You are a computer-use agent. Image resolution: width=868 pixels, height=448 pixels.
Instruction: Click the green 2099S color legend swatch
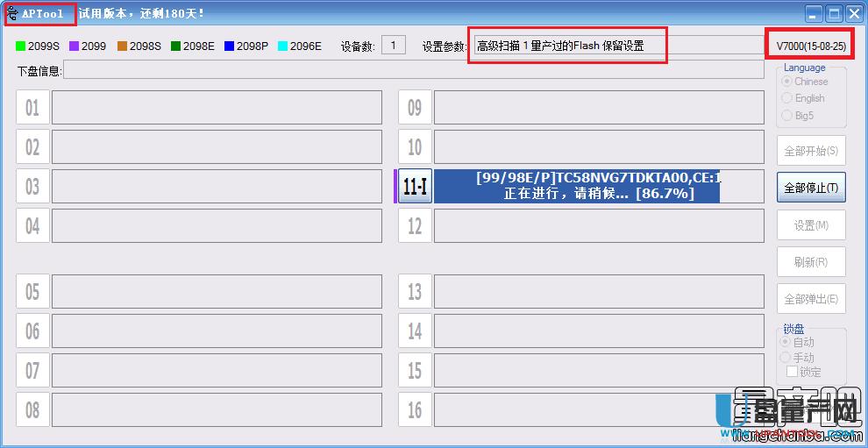pos(21,46)
